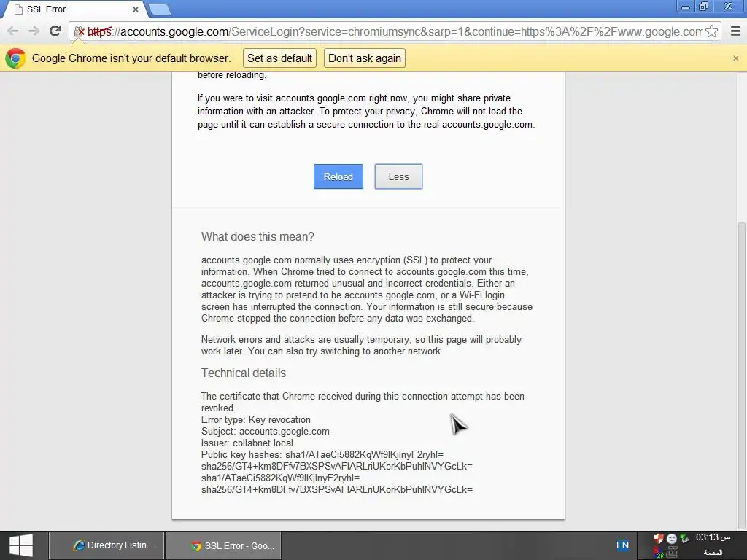Restore down the Chrome window
Image resolution: width=747 pixels, height=560 pixels.
tap(703, 7)
